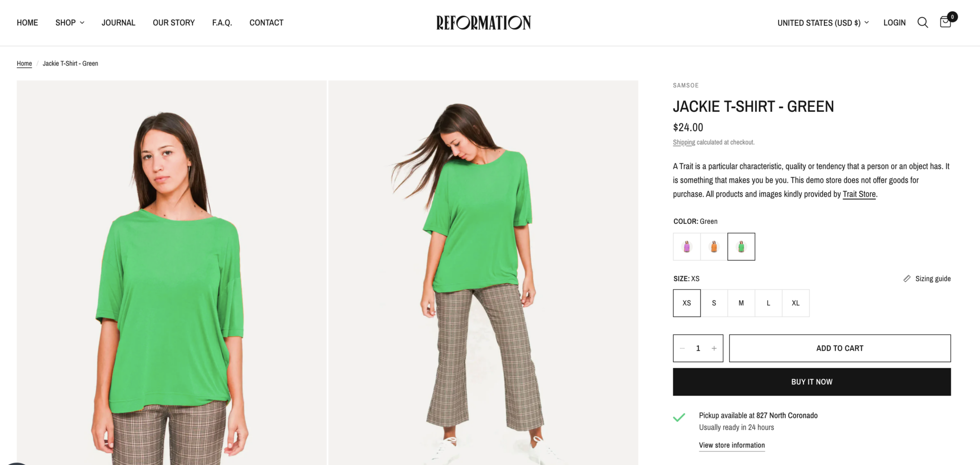This screenshot has width=980, height=465.
Task: Open the search icon
Action: 923,22
